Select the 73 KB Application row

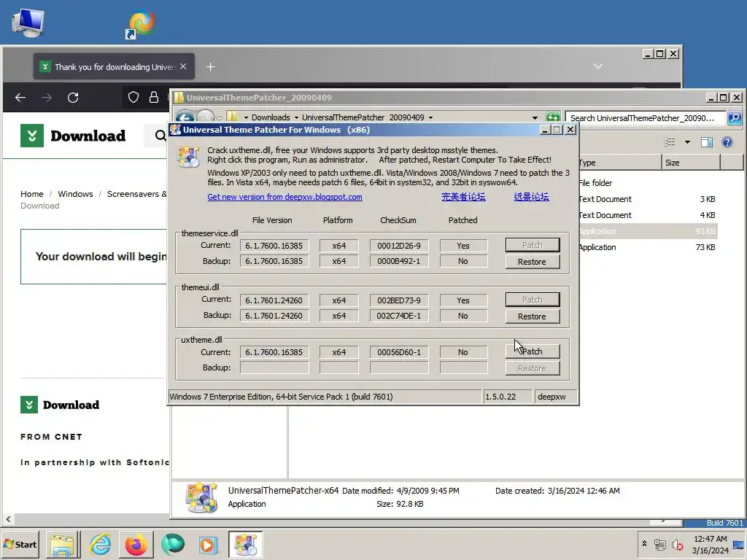[x=648, y=247]
